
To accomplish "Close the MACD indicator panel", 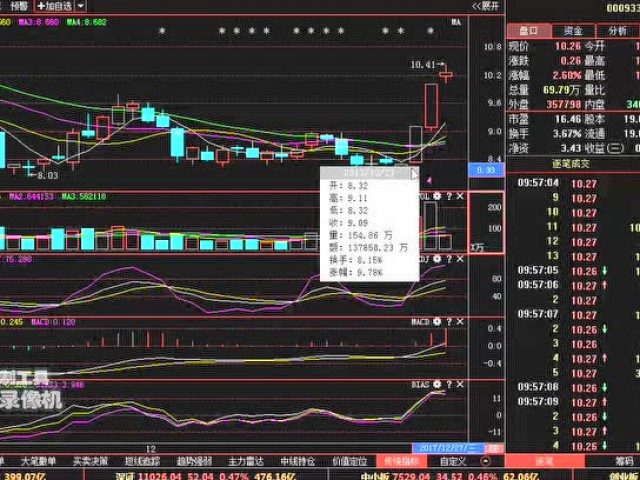I will (460, 322).
